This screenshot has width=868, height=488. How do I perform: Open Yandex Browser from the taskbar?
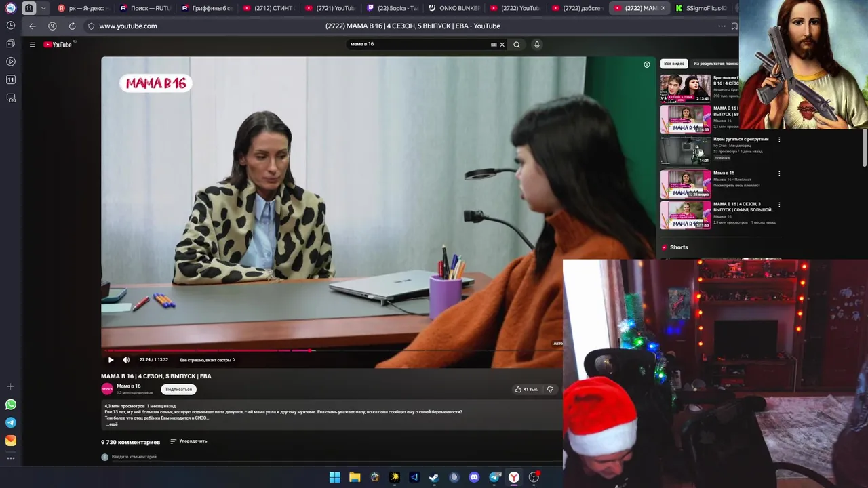[514, 477]
